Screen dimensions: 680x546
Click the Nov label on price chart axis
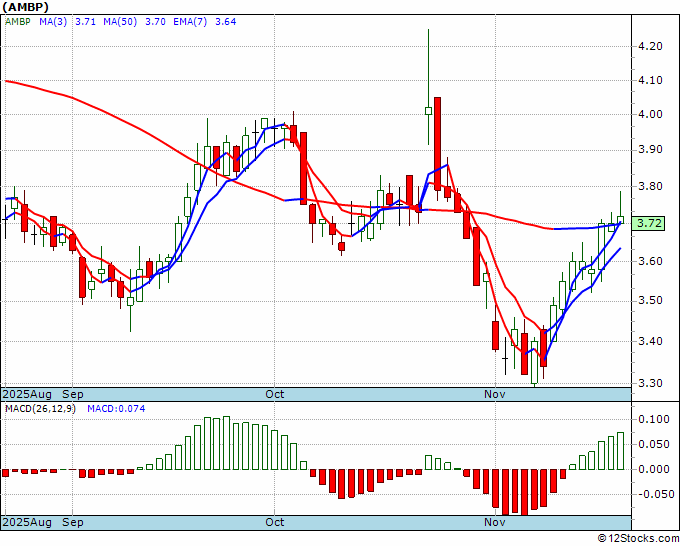[495, 395]
